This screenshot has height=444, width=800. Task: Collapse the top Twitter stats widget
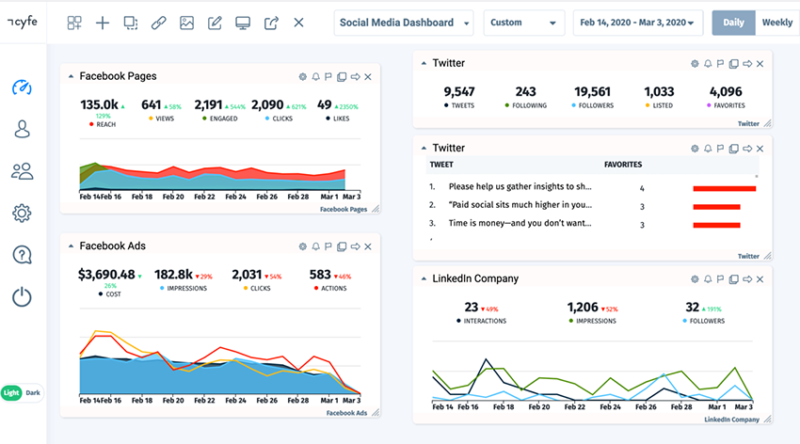(423, 63)
